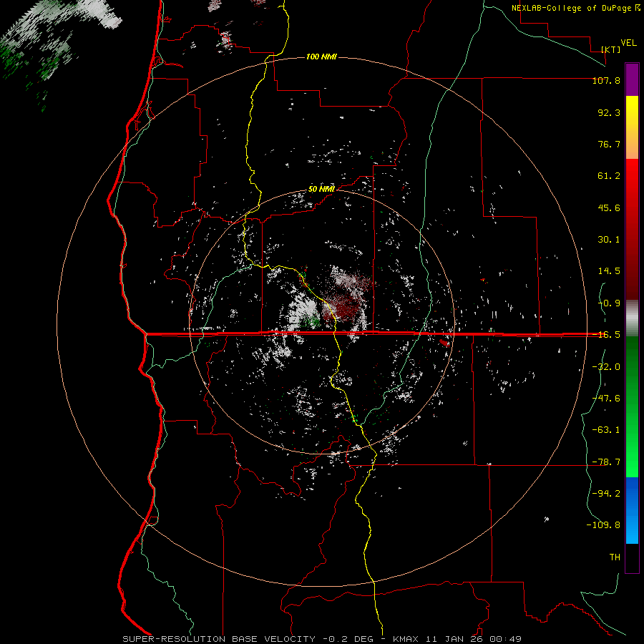Select the 107.8 velocity scale value
Screen dimensions: 644x644
click(x=606, y=80)
